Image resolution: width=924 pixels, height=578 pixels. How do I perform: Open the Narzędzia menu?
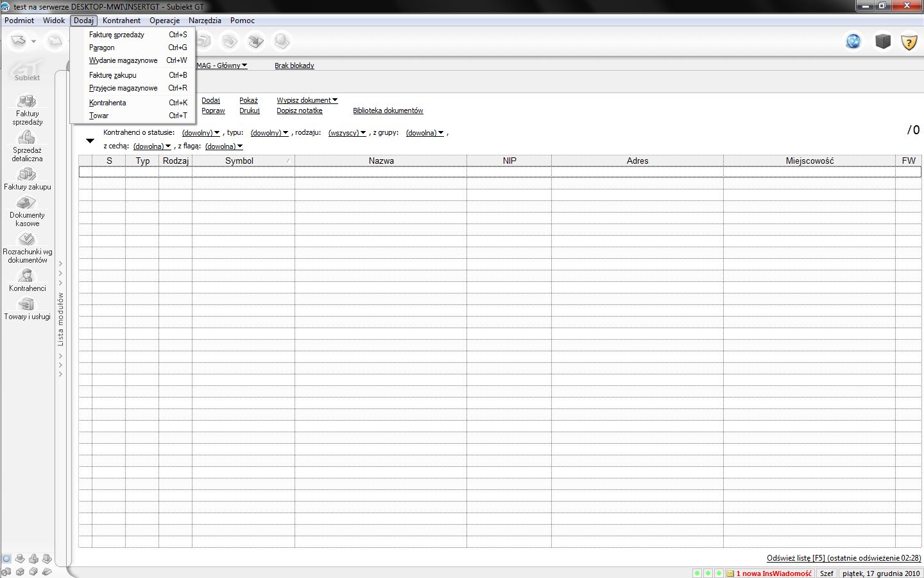(205, 21)
